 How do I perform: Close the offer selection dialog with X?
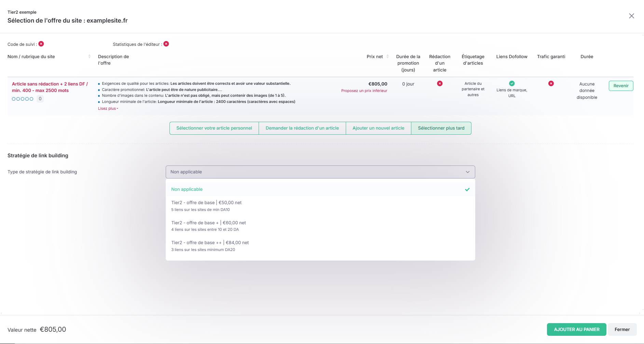(631, 16)
